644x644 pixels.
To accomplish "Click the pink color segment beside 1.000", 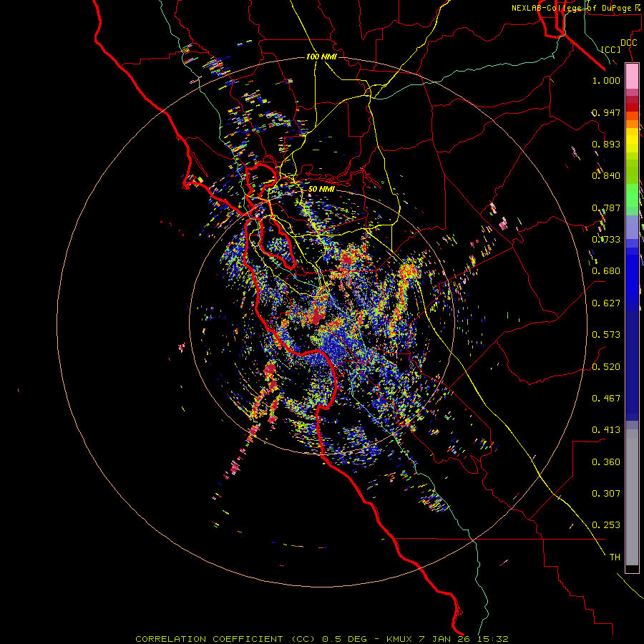I will [632, 77].
